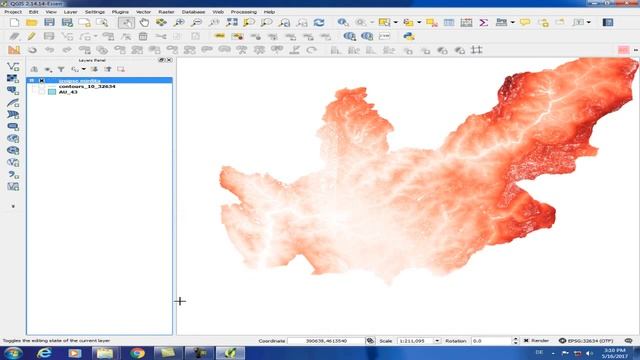The height and width of the screenshot is (360, 640).
Task: Click the Zoom to Selection icon
Action: pos(249,22)
